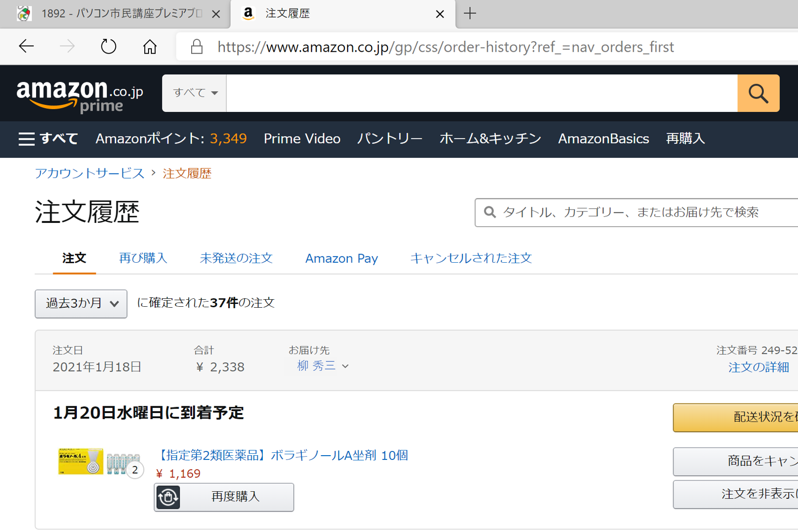Open the 注文の詳細 link
The image size is (798, 532).
[x=759, y=367]
